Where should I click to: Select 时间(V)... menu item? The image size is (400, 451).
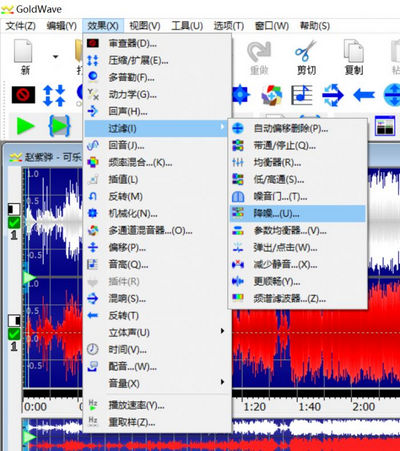157,349
